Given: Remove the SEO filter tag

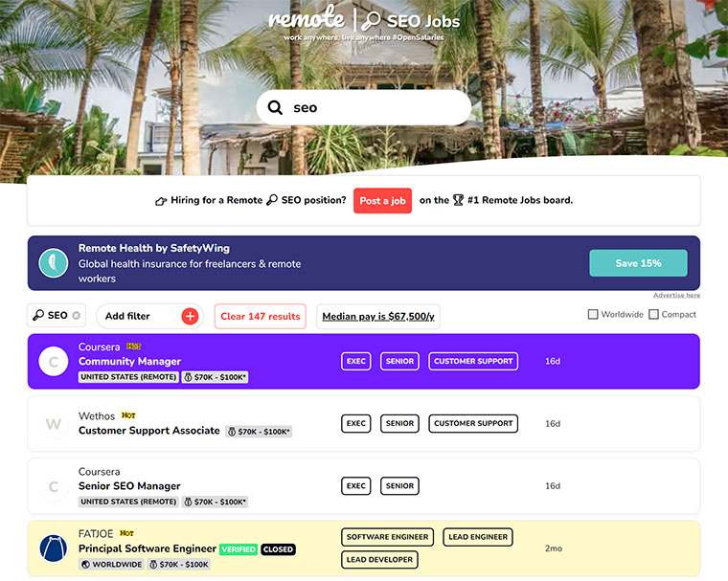Looking at the screenshot, I should coord(77,316).
